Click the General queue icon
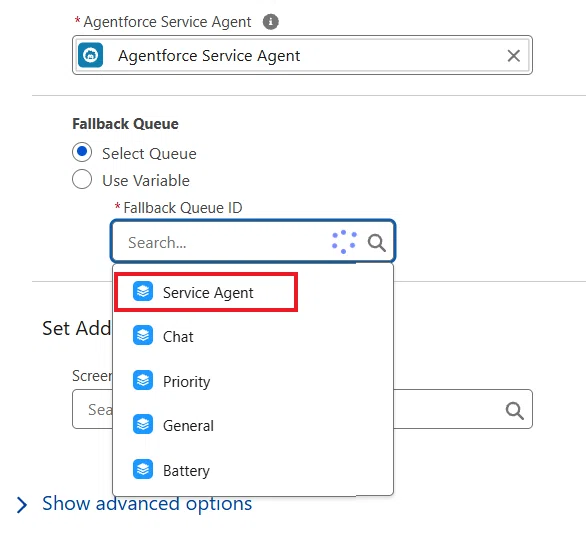Screen dimensions: 586x554 point(143,424)
